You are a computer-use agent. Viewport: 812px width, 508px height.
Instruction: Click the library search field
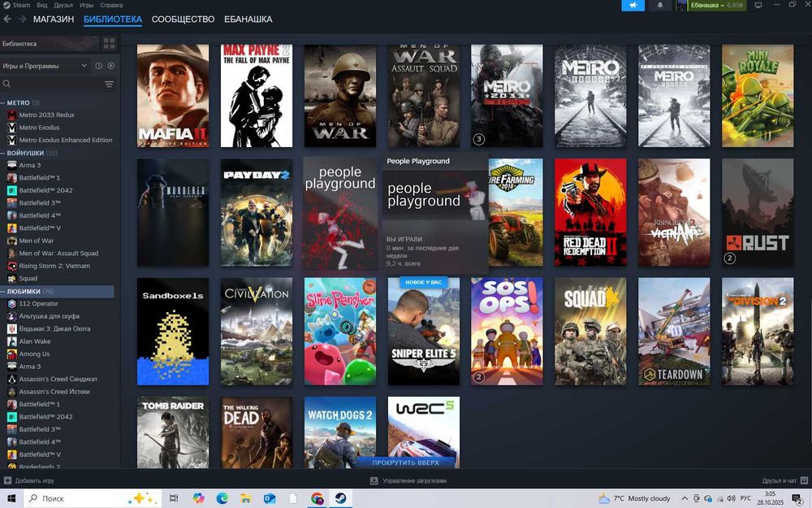(57, 84)
